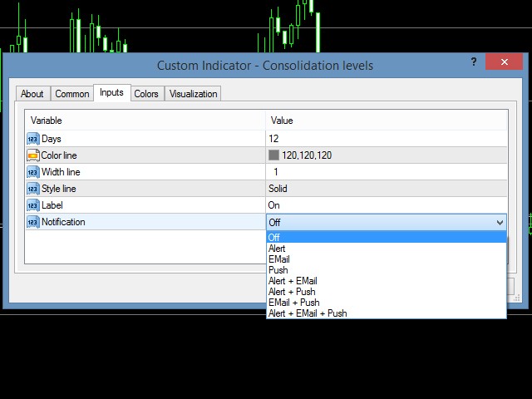Go to the About tab
This screenshot has width=532, height=399.
32,94
